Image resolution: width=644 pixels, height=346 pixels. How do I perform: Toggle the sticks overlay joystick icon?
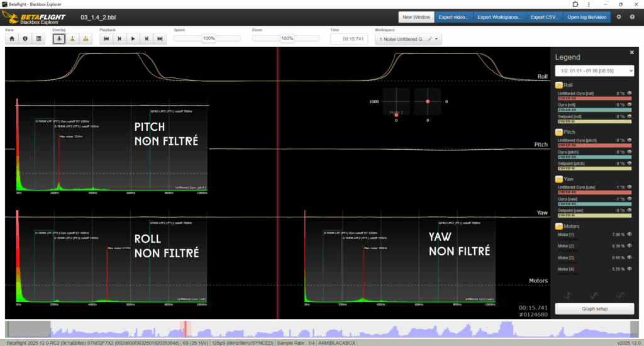pyautogui.click(x=72, y=39)
